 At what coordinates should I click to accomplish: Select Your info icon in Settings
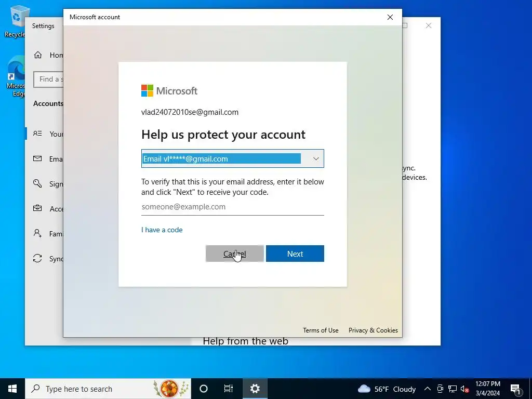pos(37,134)
